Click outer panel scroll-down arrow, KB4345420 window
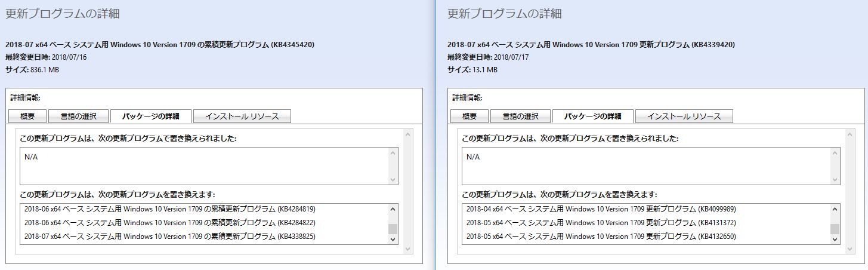The height and width of the screenshot is (270, 868). (x=408, y=249)
